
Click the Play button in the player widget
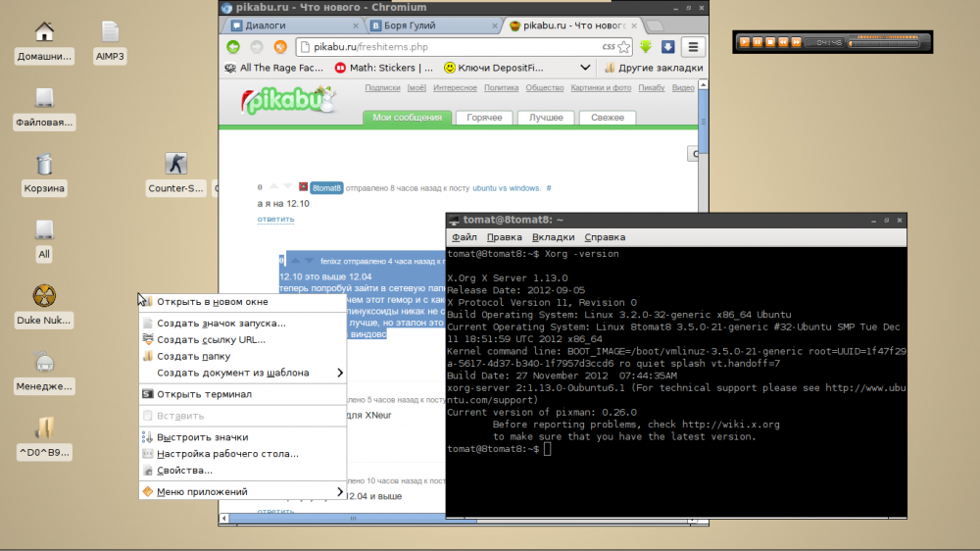click(x=745, y=42)
